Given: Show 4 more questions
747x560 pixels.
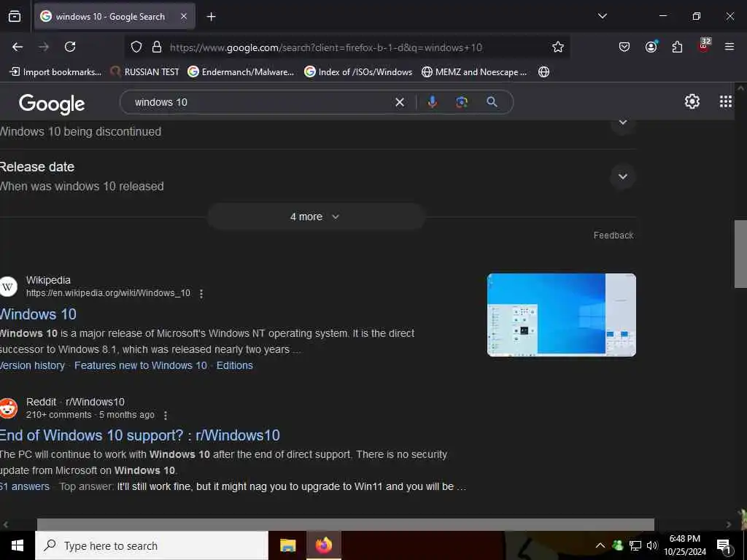Looking at the screenshot, I should click(x=316, y=217).
